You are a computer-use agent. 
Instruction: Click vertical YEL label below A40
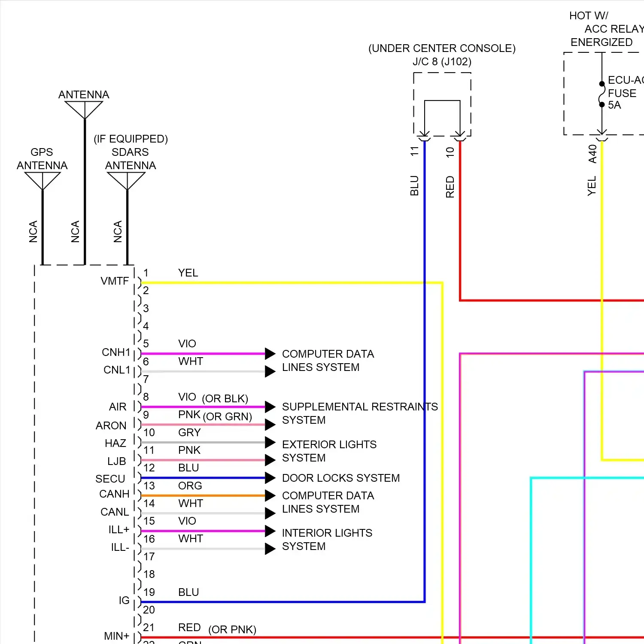tap(592, 186)
